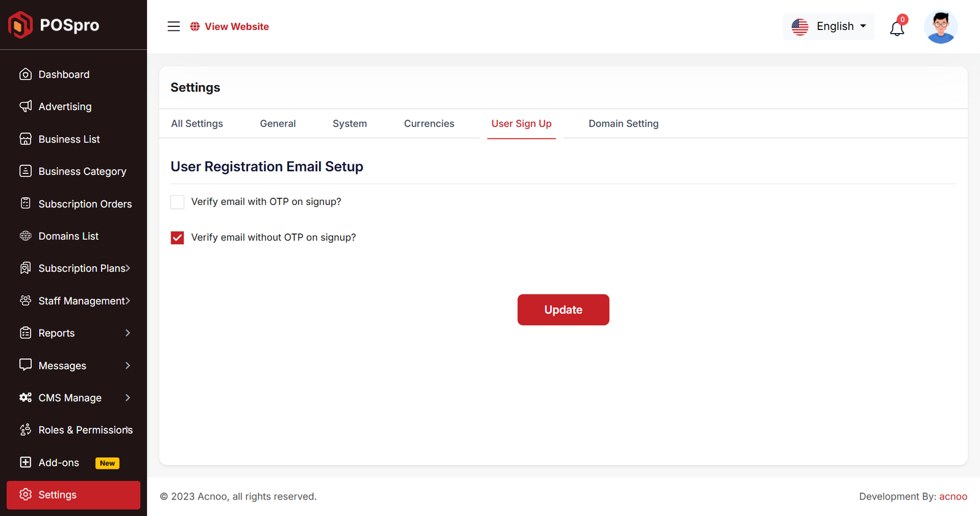The image size is (980, 516).
Task: Open Advertising via megaphone icon
Action: [x=25, y=107]
